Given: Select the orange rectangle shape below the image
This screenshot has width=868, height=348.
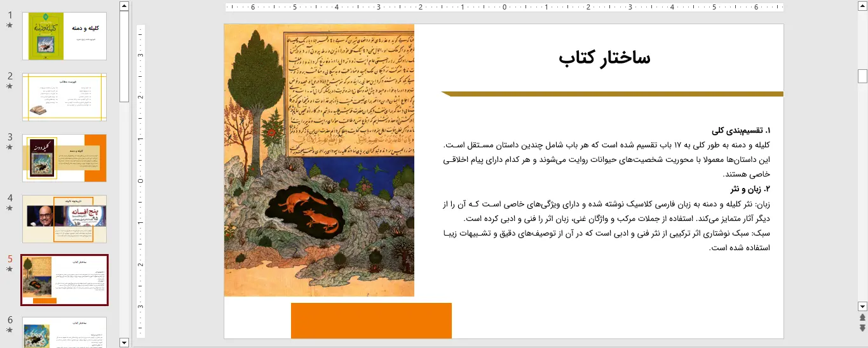Looking at the screenshot, I should (371, 321).
